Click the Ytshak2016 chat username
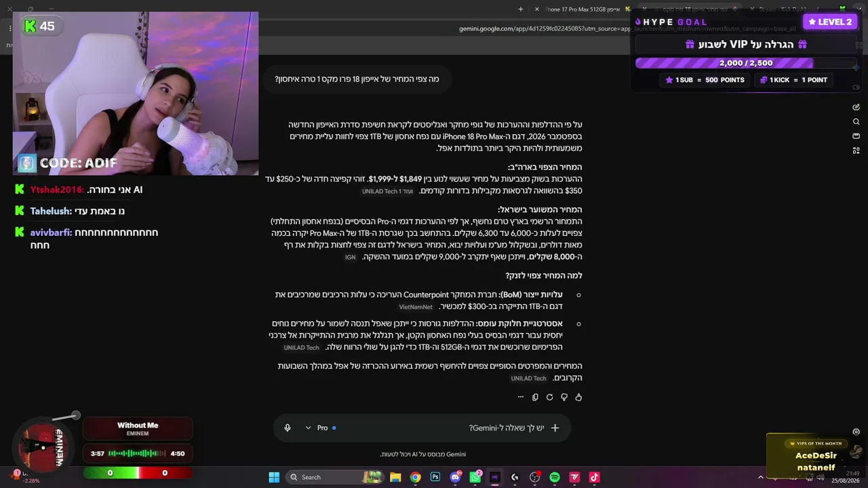 (x=57, y=190)
